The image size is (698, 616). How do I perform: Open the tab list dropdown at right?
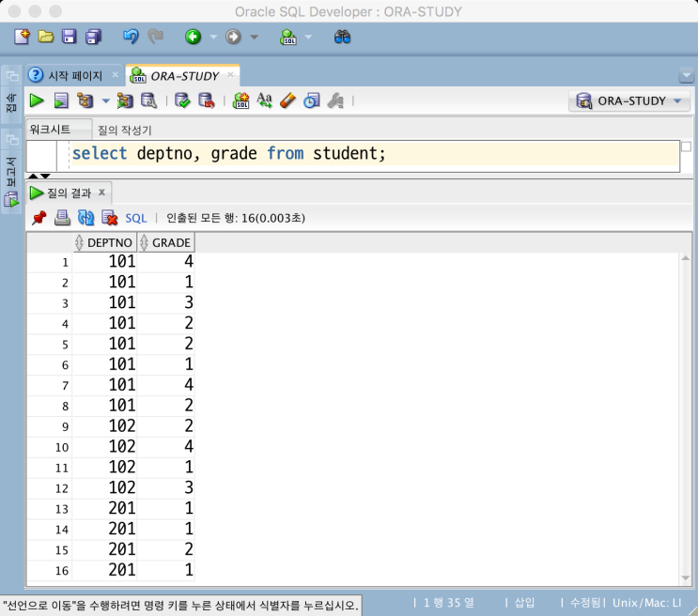pos(687,76)
